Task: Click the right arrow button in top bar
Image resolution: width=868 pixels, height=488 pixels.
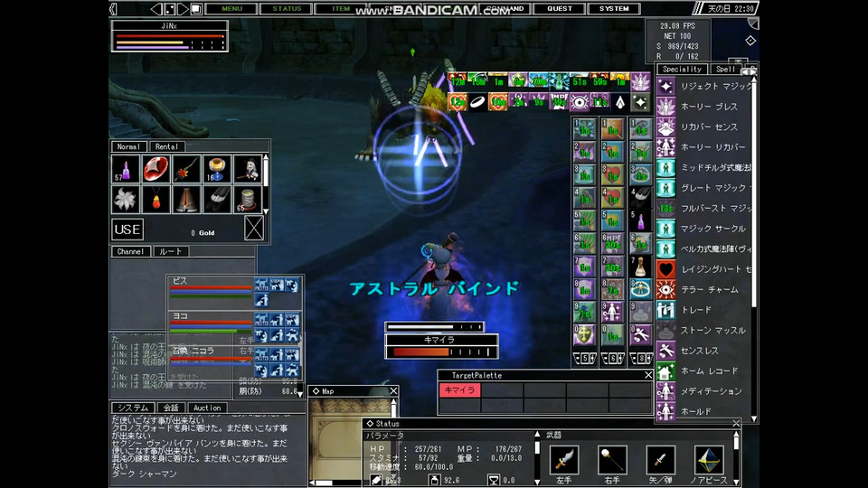Action: click(182, 9)
